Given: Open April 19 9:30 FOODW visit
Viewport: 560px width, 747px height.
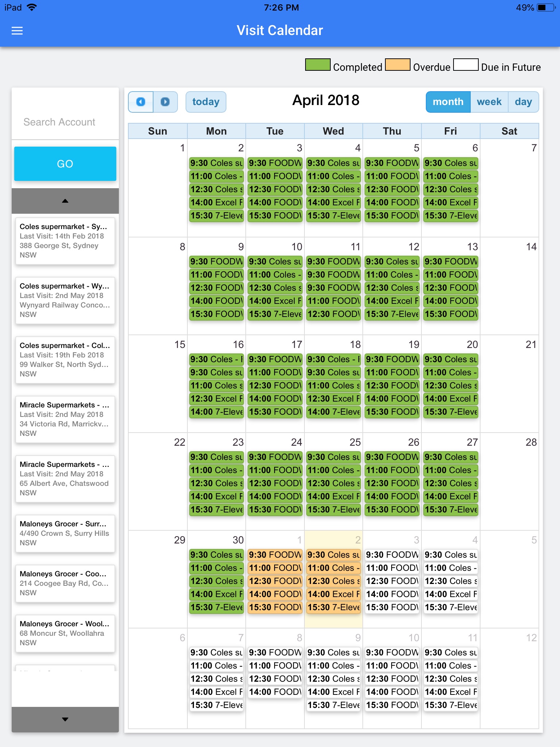Looking at the screenshot, I should (392, 359).
